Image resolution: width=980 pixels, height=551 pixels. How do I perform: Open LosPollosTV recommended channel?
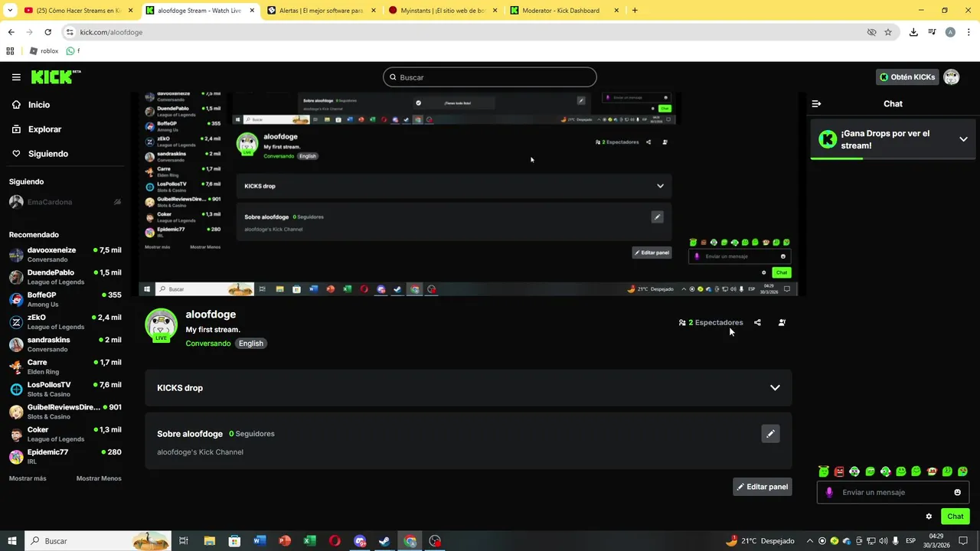[65, 390]
